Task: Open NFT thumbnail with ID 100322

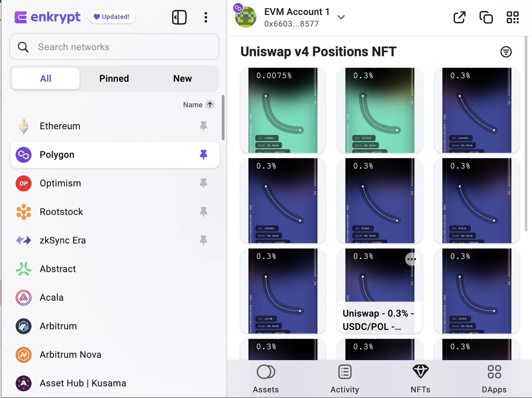Action: [x=283, y=201]
